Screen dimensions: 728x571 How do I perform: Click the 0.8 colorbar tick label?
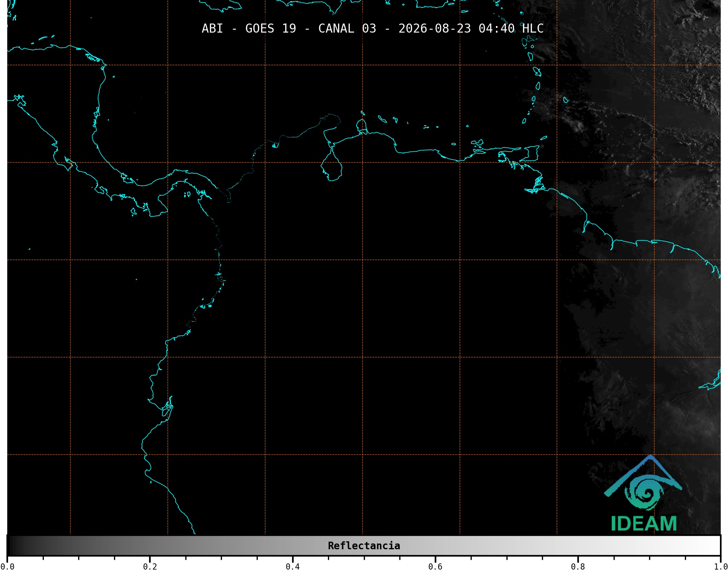(x=578, y=567)
